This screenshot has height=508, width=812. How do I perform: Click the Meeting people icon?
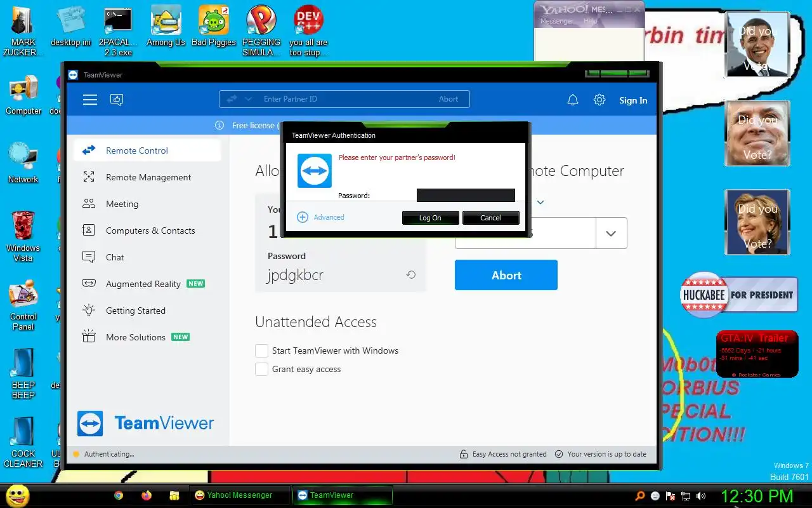[x=89, y=204]
